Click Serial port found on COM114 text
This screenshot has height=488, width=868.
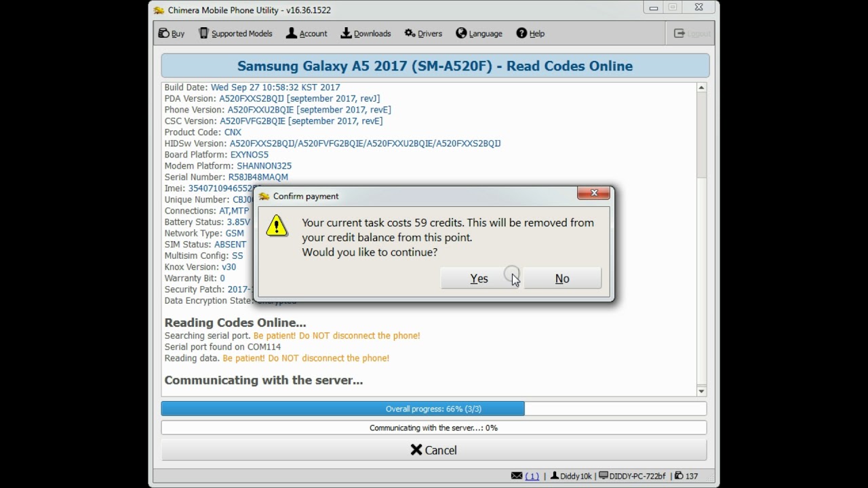tap(222, 347)
